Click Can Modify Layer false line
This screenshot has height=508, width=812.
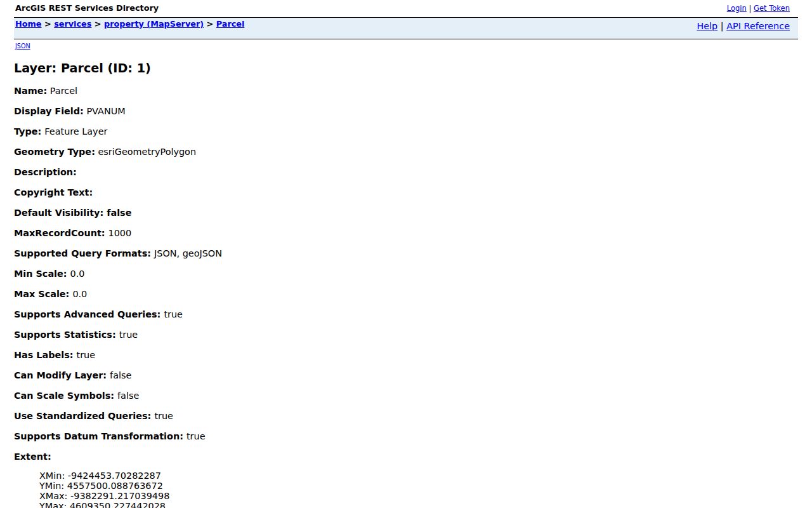pyautogui.click(x=73, y=375)
